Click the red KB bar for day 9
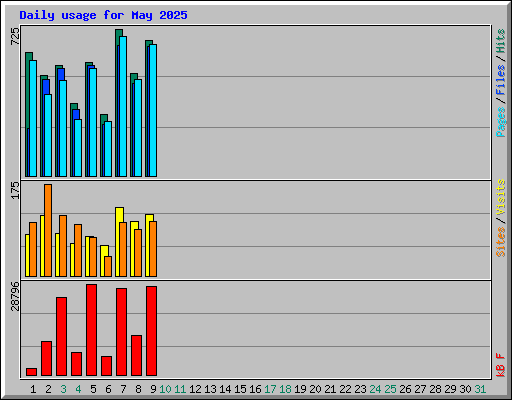The width and height of the screenshot is (512, 400). 151,331
